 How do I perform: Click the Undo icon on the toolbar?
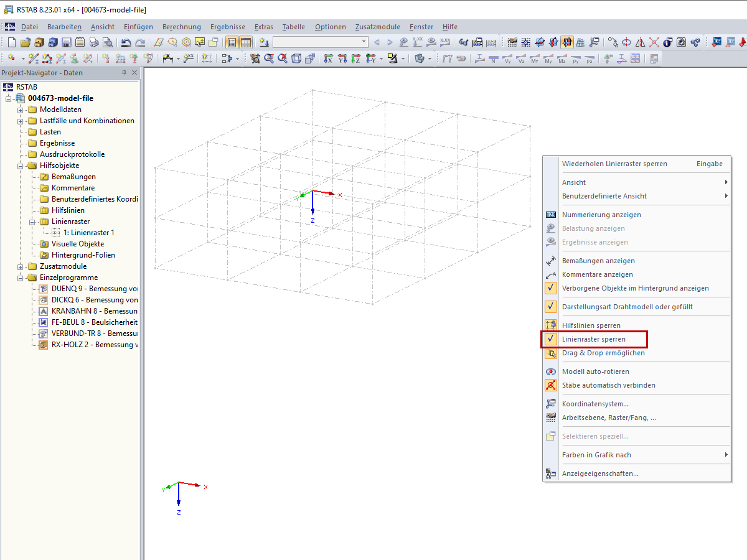(x=126, y=42)
